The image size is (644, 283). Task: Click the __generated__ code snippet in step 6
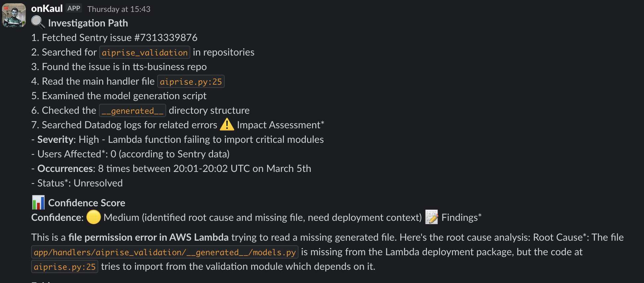pyautogui.click(x=132, y=110)
